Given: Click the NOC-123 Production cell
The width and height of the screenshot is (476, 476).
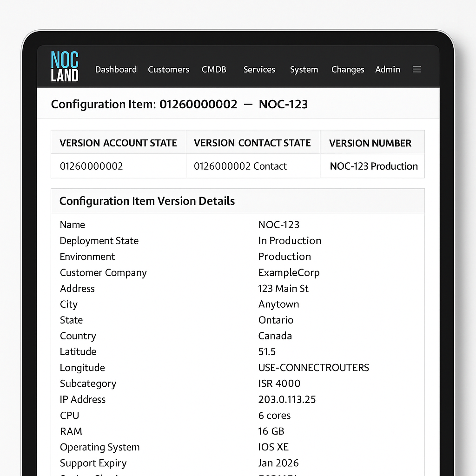Looking at the screenshot, I should (x=372, y=166).
